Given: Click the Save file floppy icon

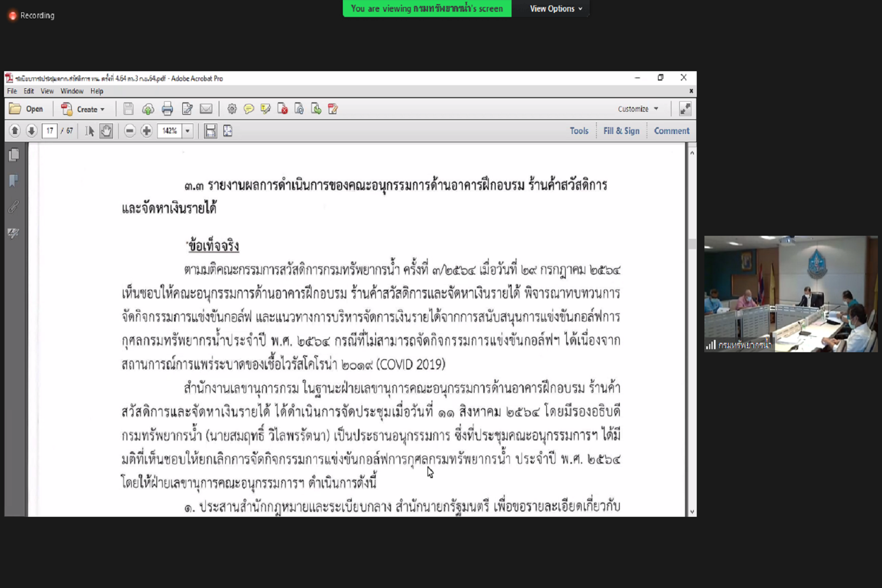Looking at the screenshot, I should tap(128, 109).
